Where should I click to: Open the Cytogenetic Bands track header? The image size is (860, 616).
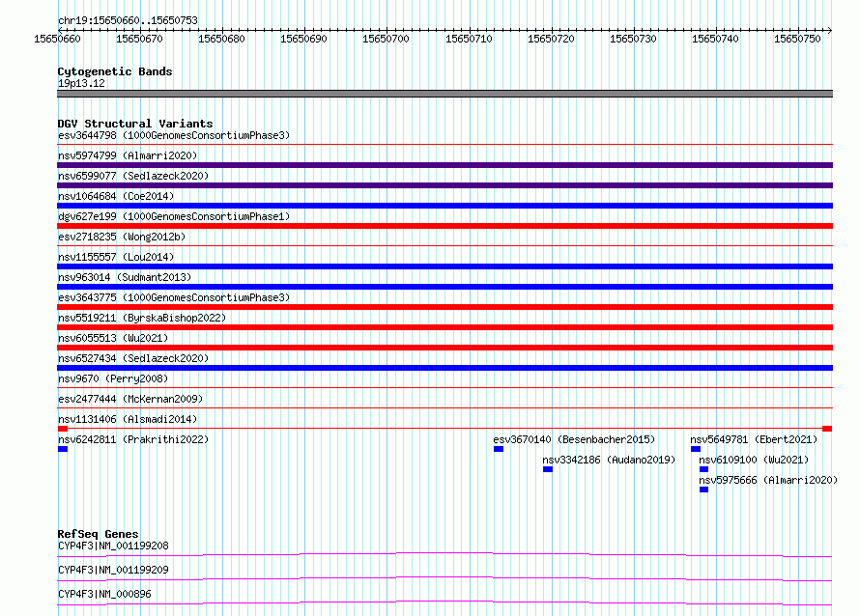(115, 71)
